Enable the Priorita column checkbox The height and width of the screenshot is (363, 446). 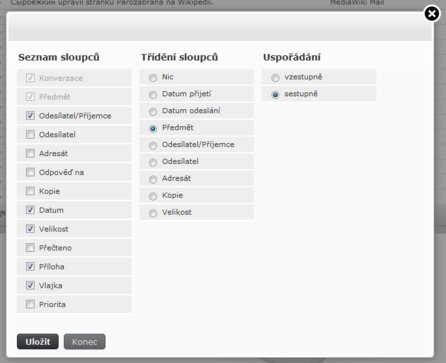click(30, 304)
